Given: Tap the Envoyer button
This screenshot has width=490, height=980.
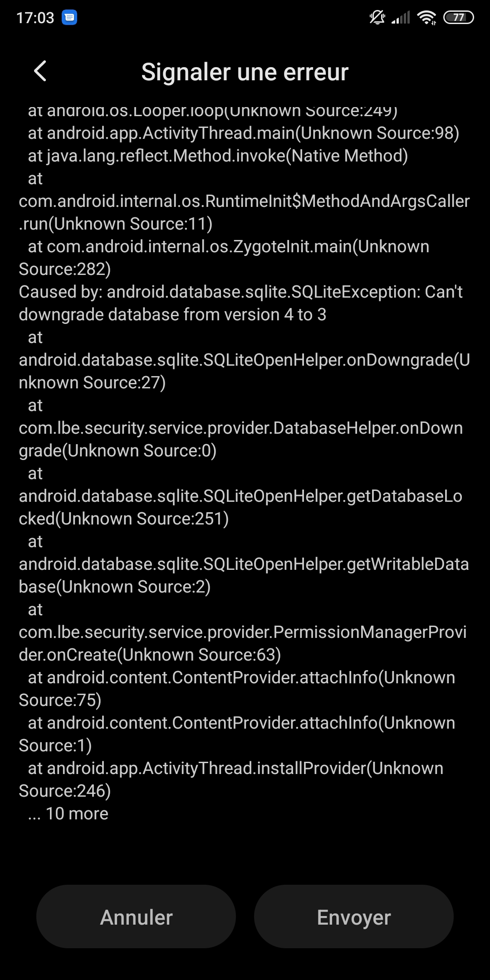Looking at the screenshot, I should pyautogui.click(x=354, y=916).
